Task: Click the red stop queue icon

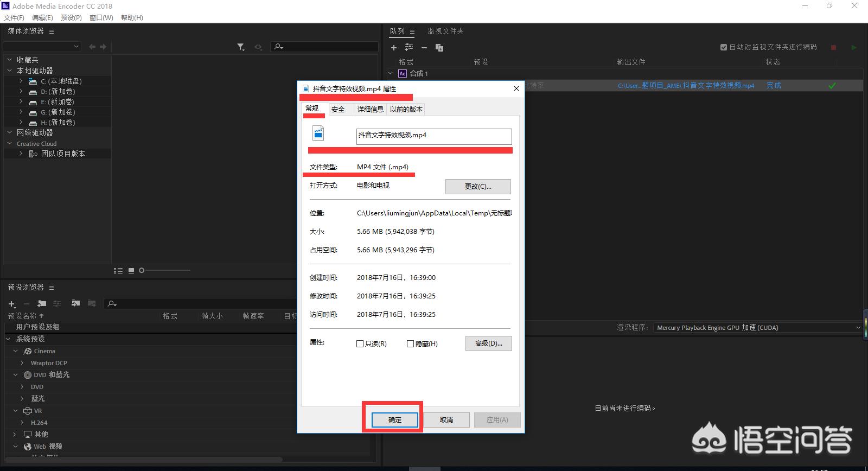Action: click(x=834, y=48)
